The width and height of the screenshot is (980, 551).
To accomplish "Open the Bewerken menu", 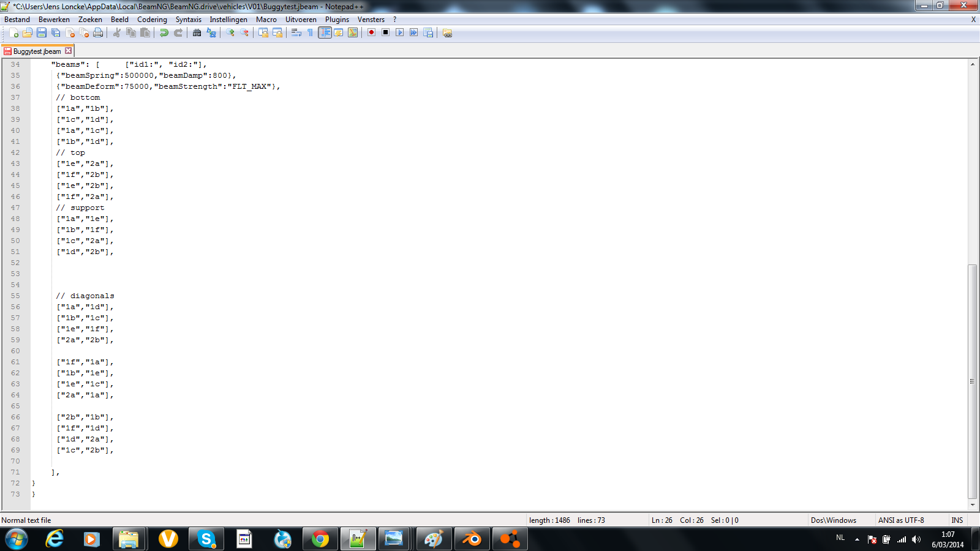I will [54, 20].
